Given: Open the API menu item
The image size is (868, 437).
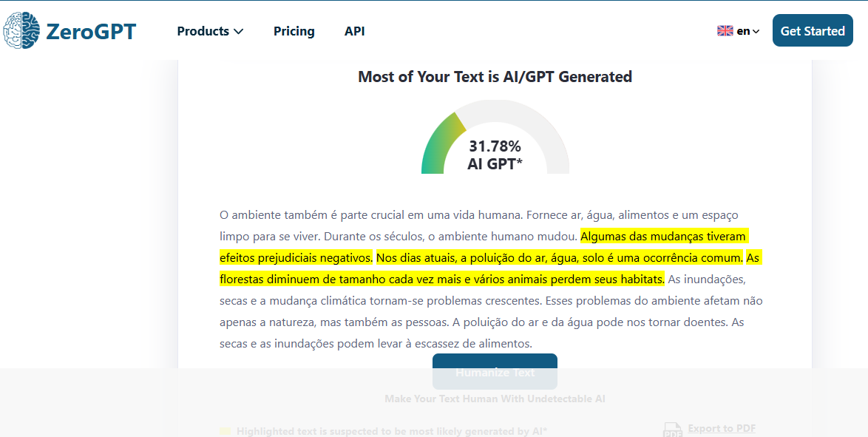Looking at the screenshot, I should click(x=354, y=31).
